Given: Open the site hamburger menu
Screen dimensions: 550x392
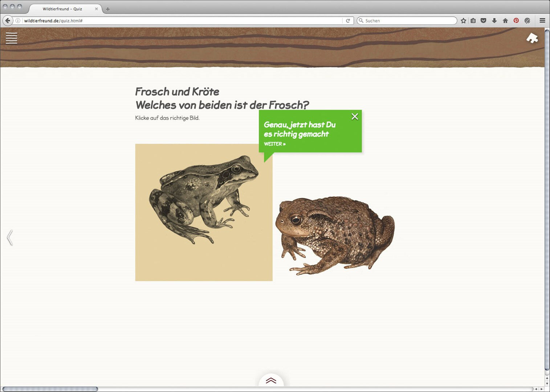Looking at the screenshot, I should [11, 38].
